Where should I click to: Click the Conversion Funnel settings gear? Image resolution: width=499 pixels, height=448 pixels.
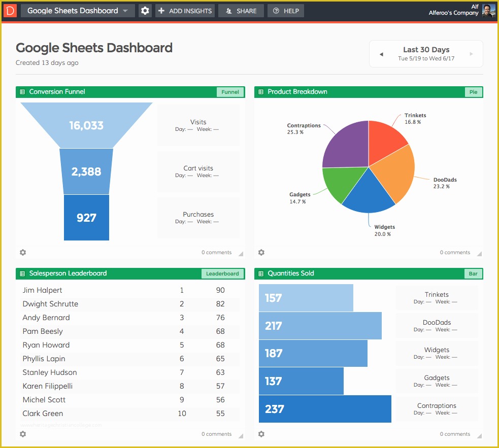point(22,252)
